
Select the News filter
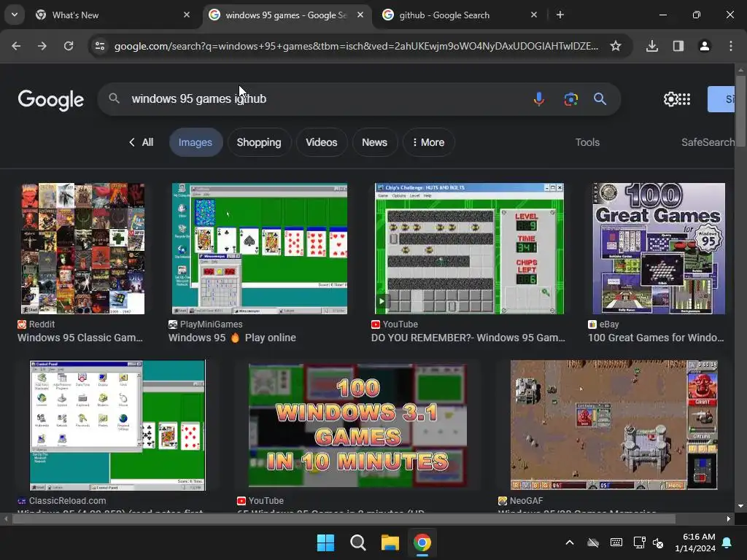(374, 142)
